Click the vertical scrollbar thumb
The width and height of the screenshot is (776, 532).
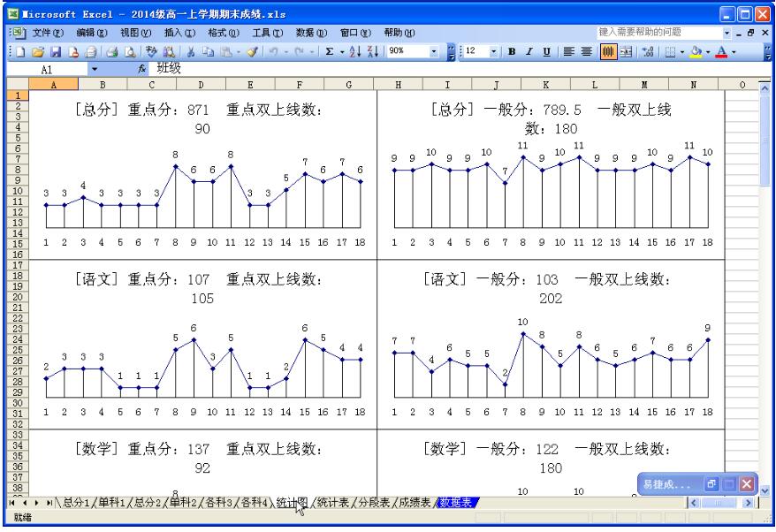pos(765,141)
